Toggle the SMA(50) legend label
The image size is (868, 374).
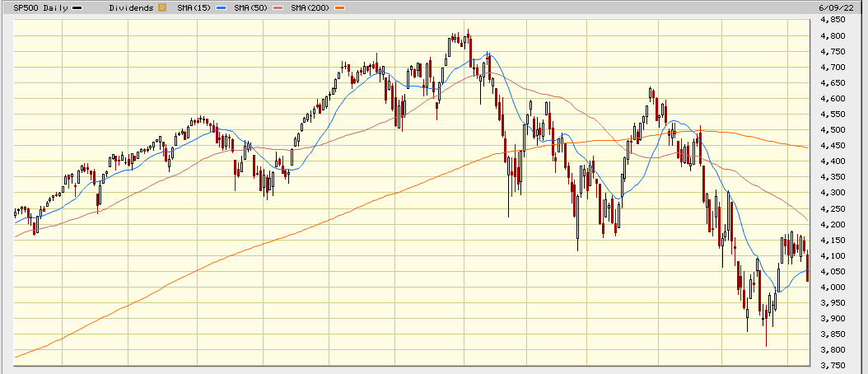point(250,7)
